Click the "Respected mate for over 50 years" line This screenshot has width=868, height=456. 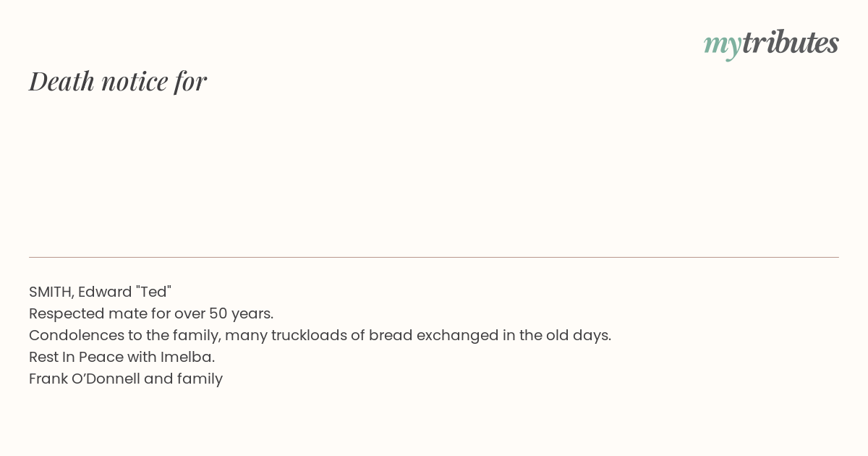click(151, 313)
